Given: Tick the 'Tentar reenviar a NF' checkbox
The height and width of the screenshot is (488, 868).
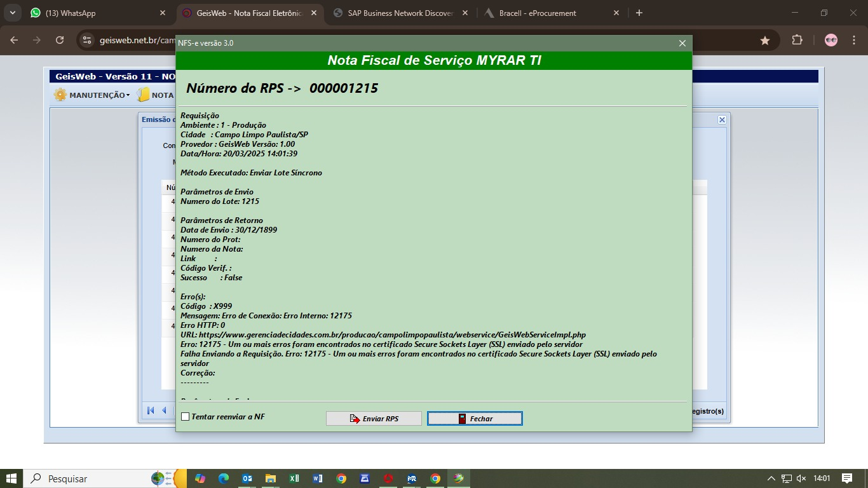Looking at the screenshot, I should 186,417.
